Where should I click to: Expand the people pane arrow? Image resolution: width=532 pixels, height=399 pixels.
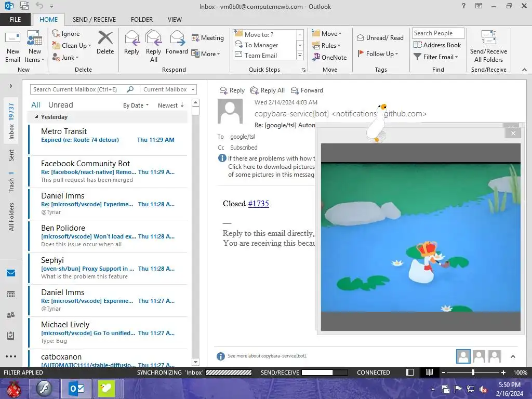point(513,356)
